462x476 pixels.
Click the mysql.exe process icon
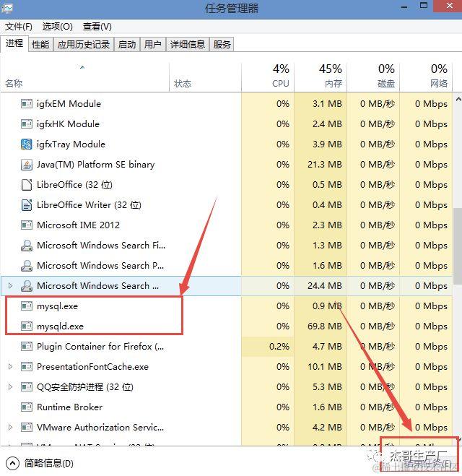tap(27, 306)
